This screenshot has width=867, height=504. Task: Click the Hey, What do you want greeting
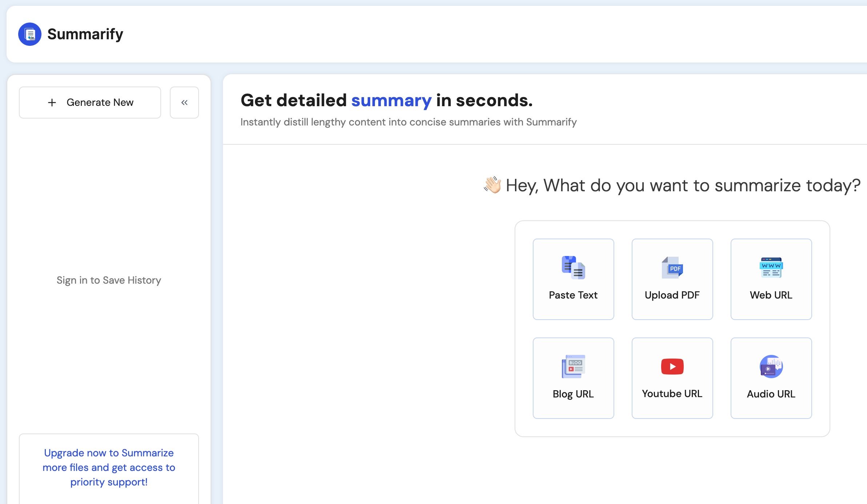683,185
